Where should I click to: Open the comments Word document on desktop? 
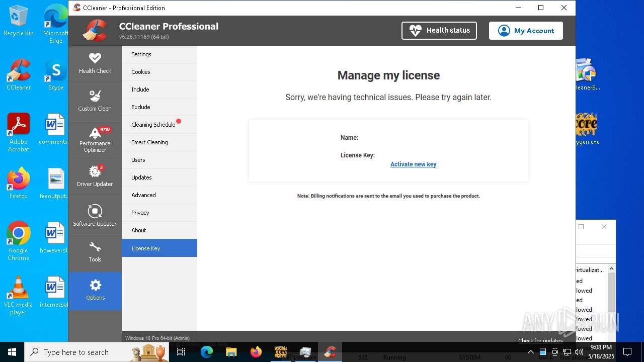click(x=54, y=129)
